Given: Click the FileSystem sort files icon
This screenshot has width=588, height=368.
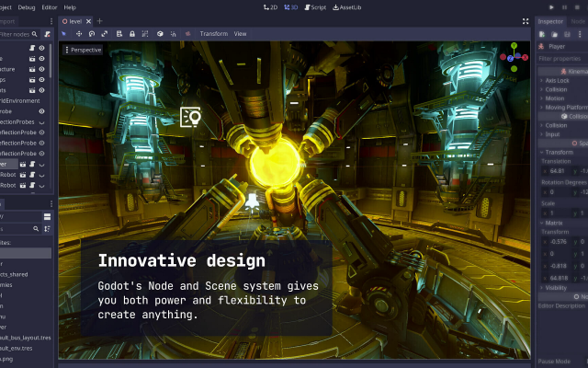Looking at the screenshot, I should pos(47,229).
